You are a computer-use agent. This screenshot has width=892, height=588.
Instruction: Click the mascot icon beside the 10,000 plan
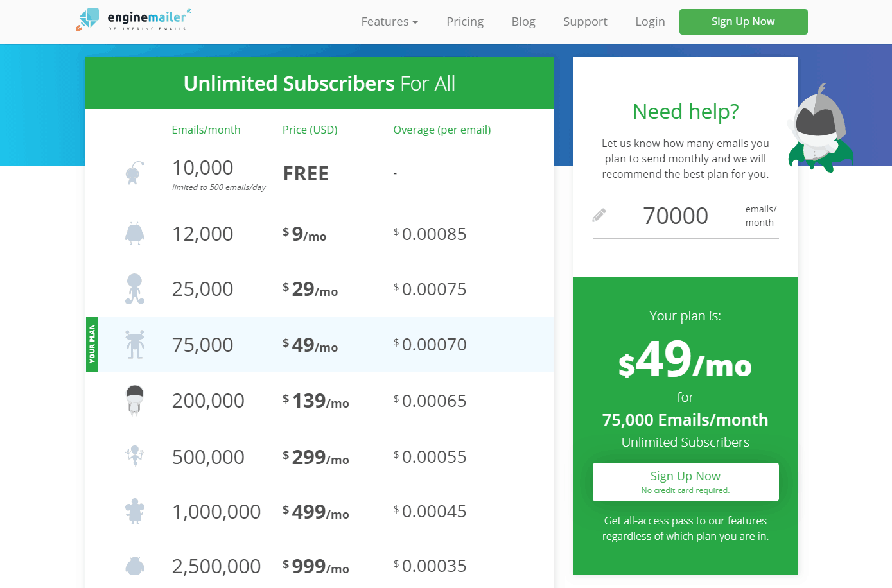click(x=134, y=173)
